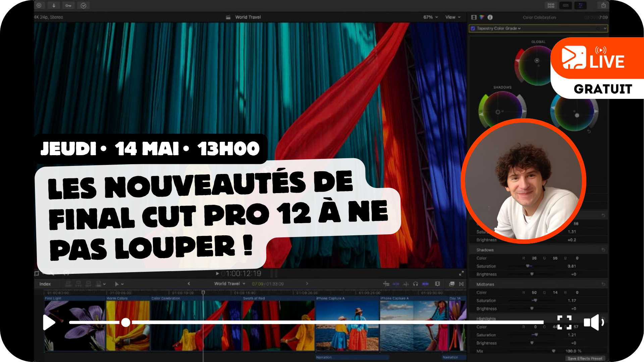Open the effects browser icon
The width and height of the screenshot is (644, 362).
coord(452,284)
